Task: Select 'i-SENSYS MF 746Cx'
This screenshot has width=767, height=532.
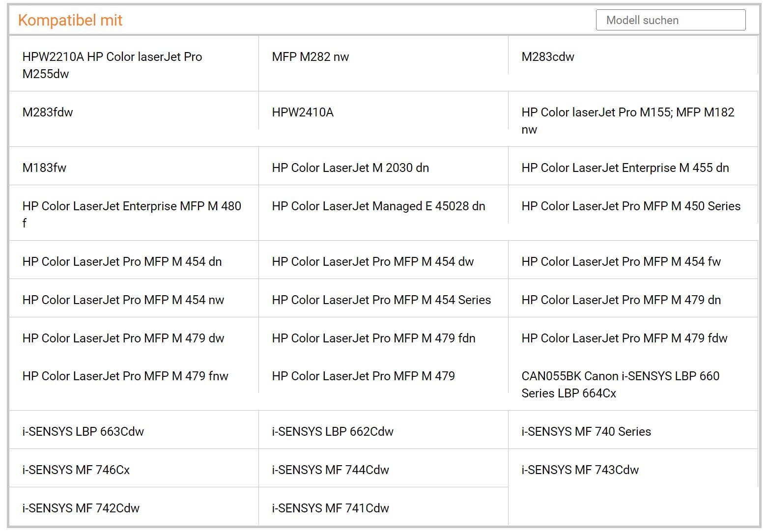Action: 76,470
